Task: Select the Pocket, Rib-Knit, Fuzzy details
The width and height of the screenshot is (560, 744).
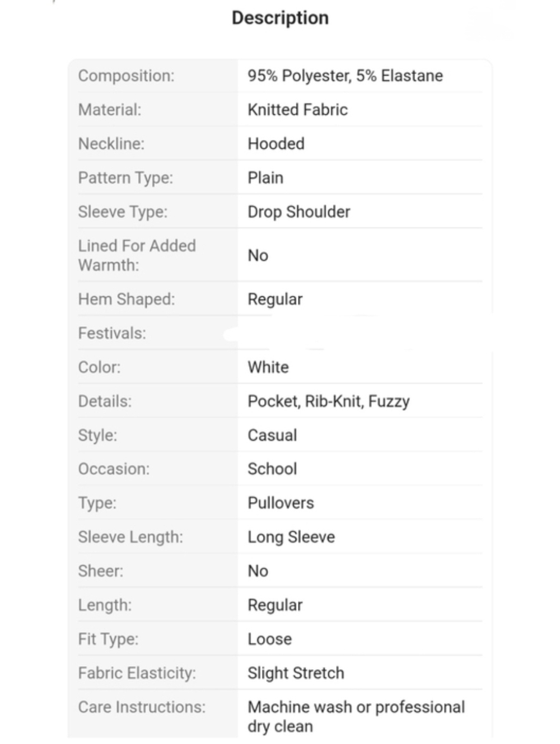Action: tap(329, 401)
